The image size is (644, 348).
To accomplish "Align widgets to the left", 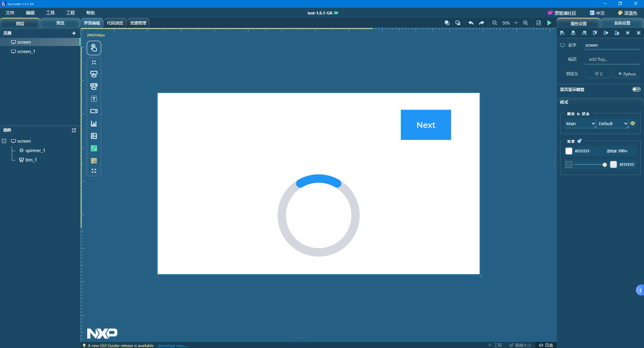I will point(562,33).
